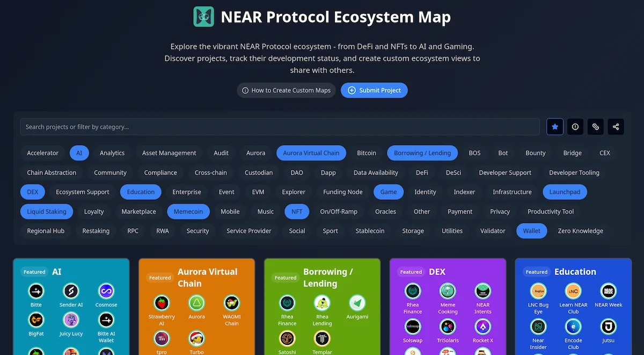Viewport: 644px width, 355px height.
Task: Click the featured star filter icon
Action: pyautogui.click(x=555, y=127)
